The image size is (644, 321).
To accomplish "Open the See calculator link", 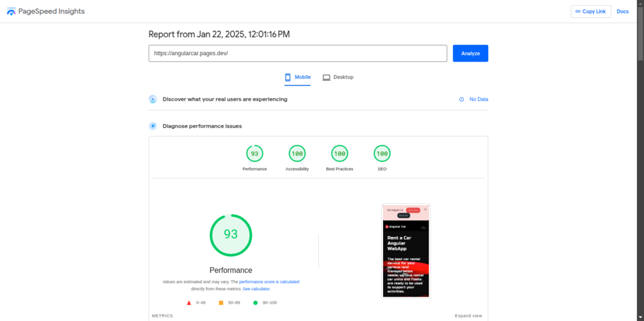I will click(x=256, y=289).
